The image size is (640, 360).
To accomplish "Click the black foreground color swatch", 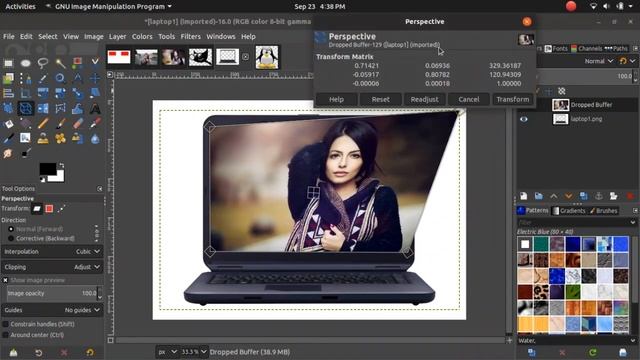I will (48, 169).
